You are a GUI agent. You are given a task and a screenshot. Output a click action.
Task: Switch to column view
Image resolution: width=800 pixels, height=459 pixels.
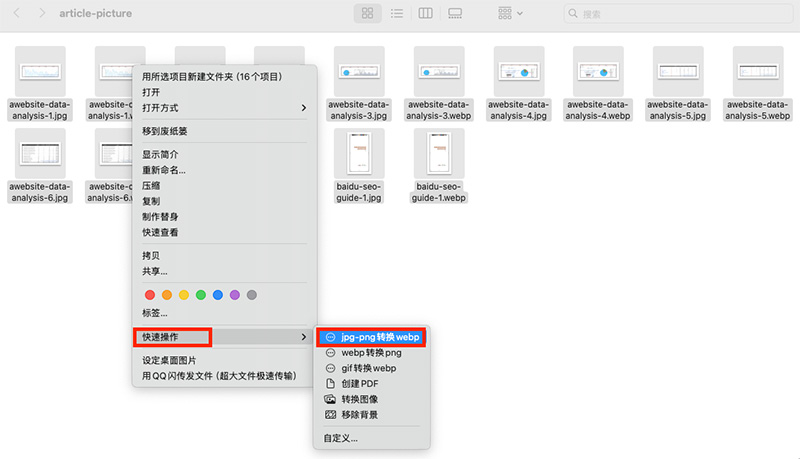[426, 13]
